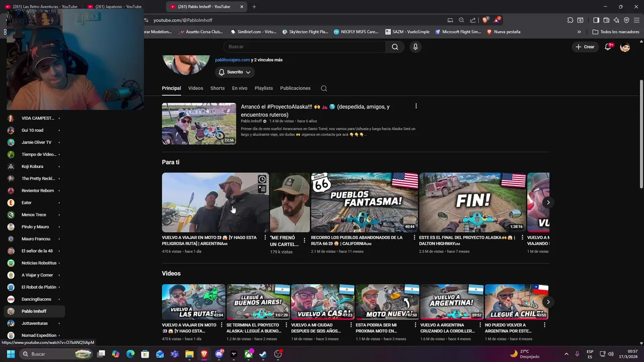Open browser extensions puzzle icon

point(570,20)
